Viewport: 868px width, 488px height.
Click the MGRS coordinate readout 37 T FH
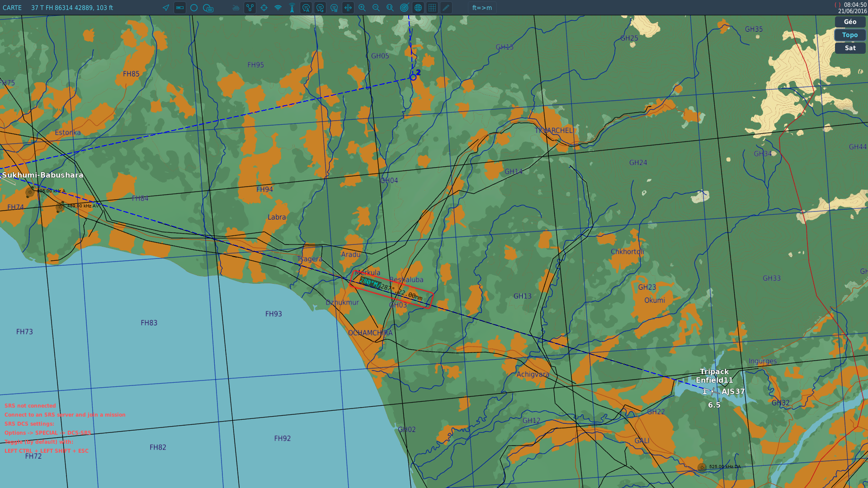(x=72, y=8)
